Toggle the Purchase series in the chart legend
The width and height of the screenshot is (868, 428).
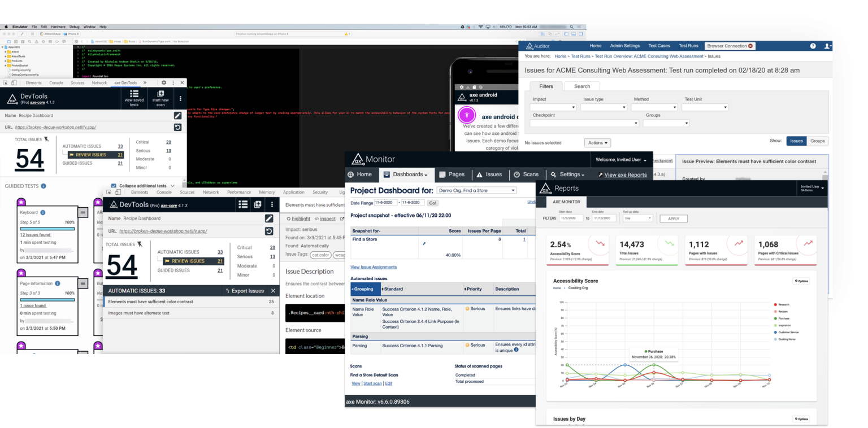click(x=783, y=318)
